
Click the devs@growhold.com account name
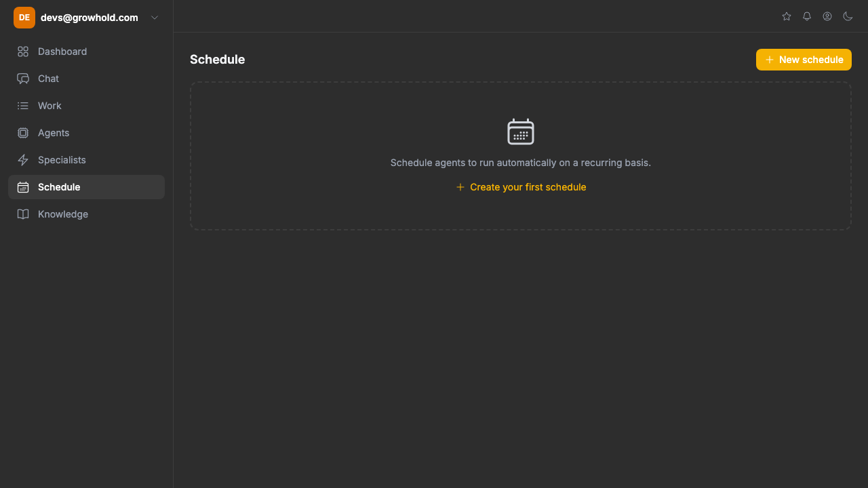(89, 18)
